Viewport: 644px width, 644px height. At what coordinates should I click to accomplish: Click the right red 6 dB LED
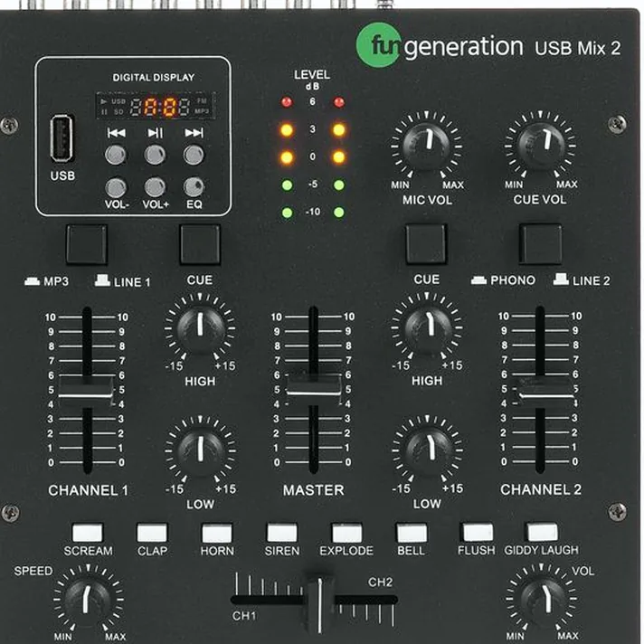point(339,102)
